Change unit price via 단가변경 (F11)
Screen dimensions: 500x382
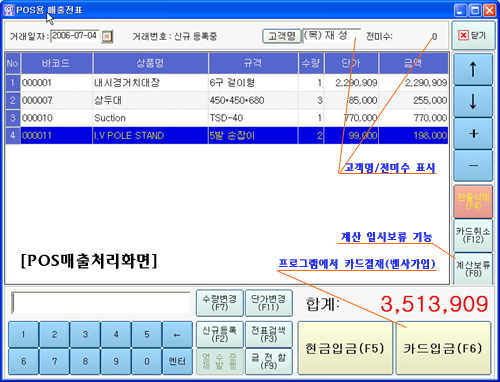pyautogui.click(x=269, y=303)
